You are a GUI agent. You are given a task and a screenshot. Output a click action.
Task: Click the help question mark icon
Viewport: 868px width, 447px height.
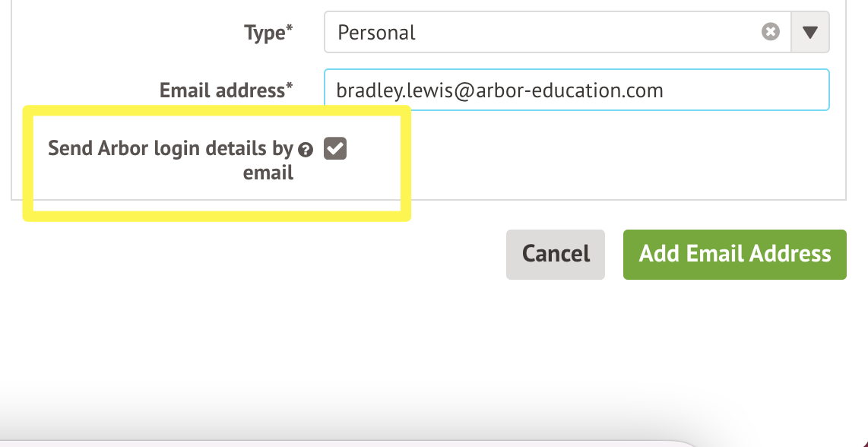306,150
